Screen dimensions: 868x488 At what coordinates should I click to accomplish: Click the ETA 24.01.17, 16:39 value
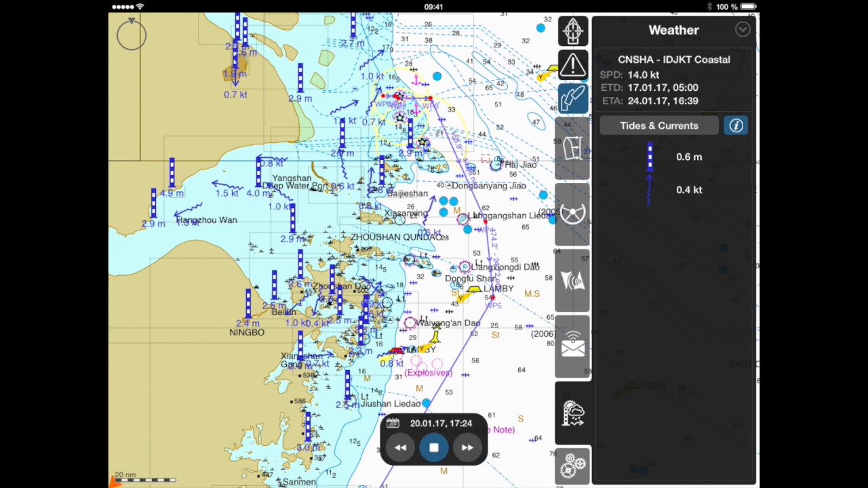pos(663,101)
